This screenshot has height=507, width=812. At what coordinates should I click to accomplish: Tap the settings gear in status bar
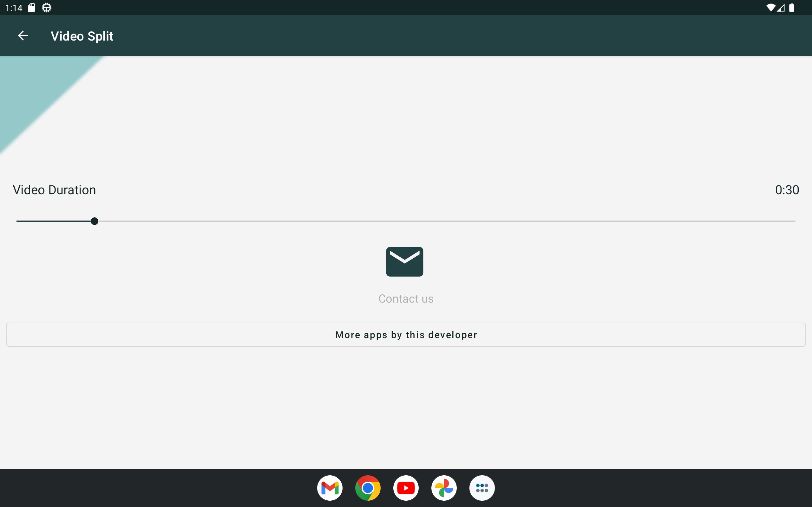point(47,8)
